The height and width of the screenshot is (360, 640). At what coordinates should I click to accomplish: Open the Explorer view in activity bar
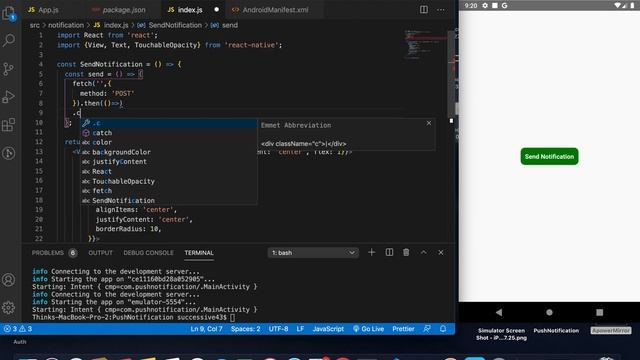(x=9, y=14)
